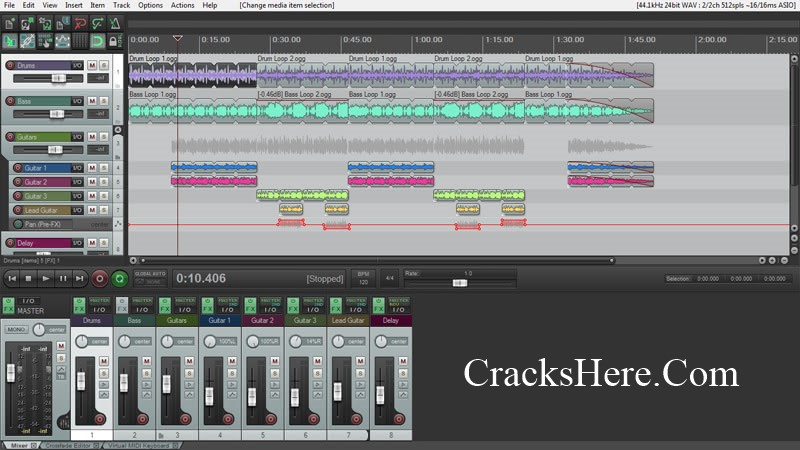Click the BPM 120 tempo field
Image resolution: width=800 pixels, height=450 pixels.
tap(363, 279)
